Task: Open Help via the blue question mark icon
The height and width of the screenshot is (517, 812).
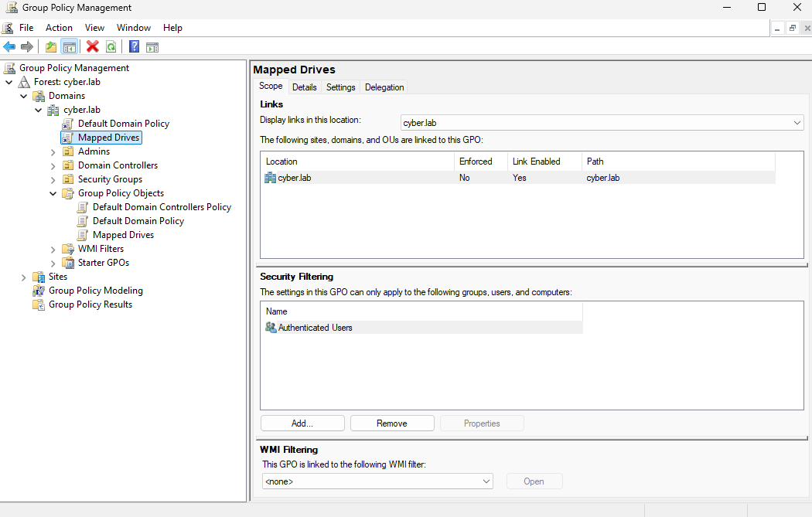Action: pyautogui.click(x=134, y=47)
